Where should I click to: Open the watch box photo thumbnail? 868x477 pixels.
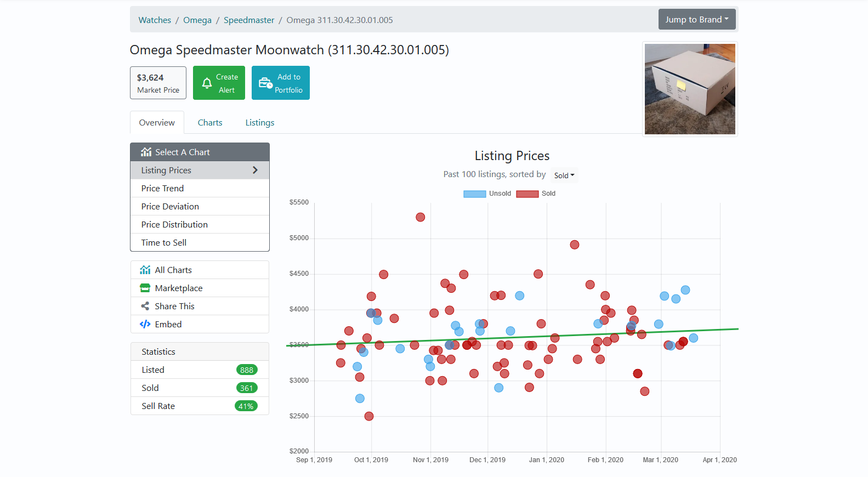click(x=690, y=89)
